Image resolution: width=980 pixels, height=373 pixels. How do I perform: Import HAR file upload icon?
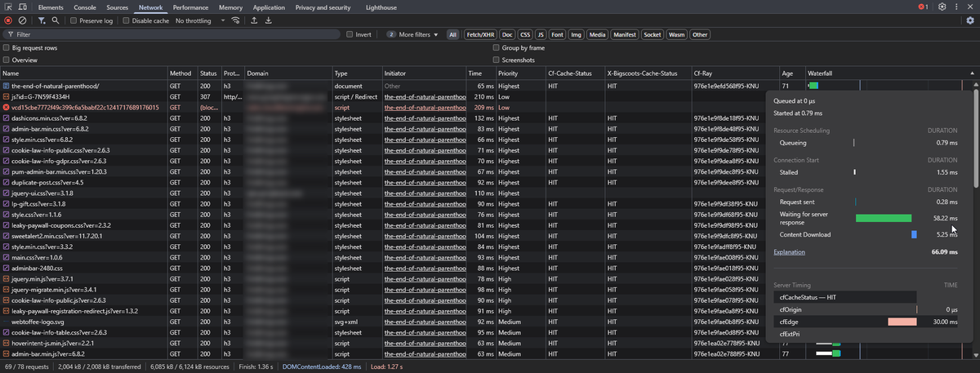pyautogui.click(x=254, y=20)
